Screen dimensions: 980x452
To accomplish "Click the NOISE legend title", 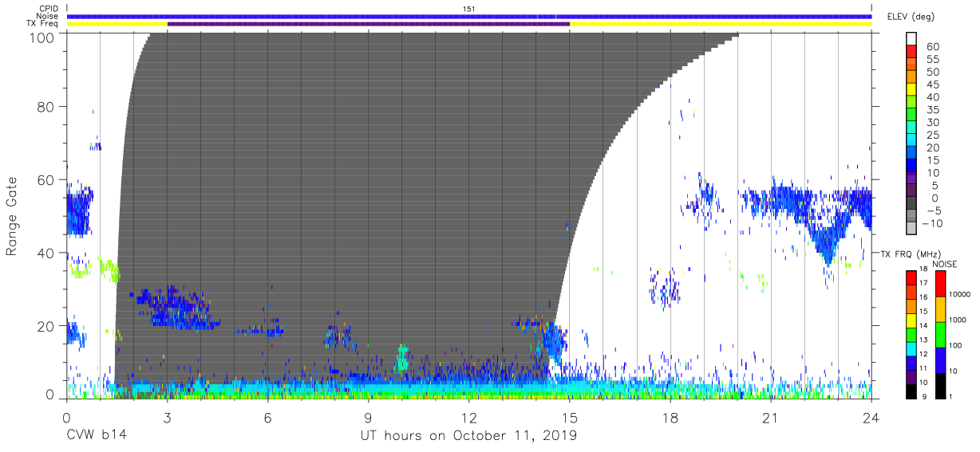I will pyautogui.click(x=943, y=264).
